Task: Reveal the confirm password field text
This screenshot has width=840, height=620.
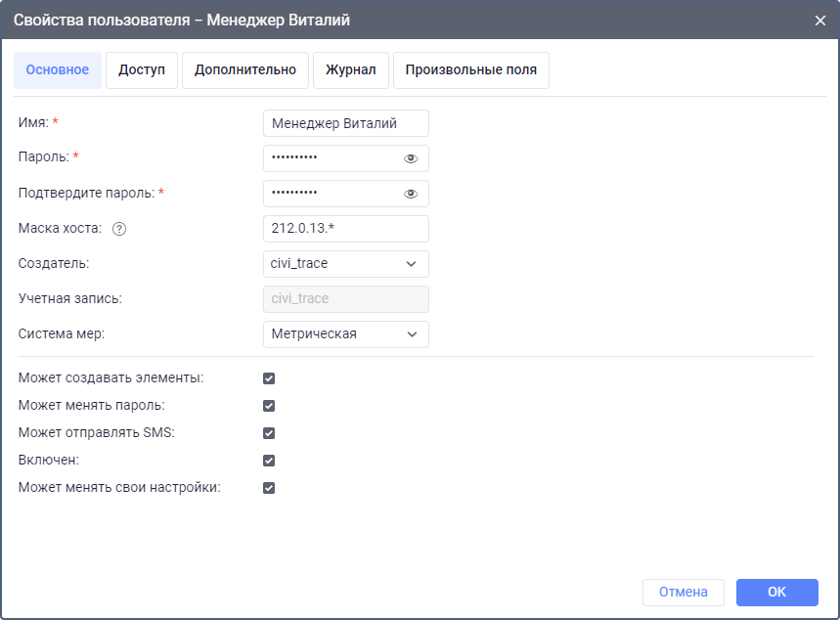Action: (x=411, y=194)
